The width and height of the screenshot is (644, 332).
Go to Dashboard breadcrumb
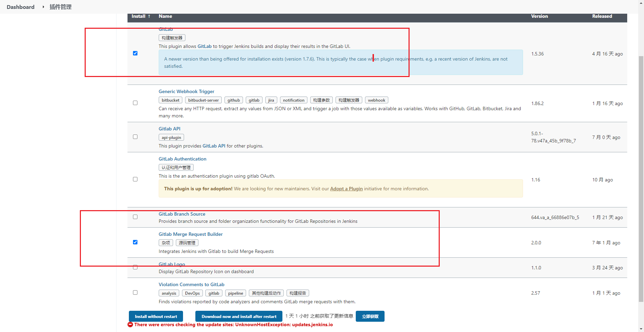[21, 7]
